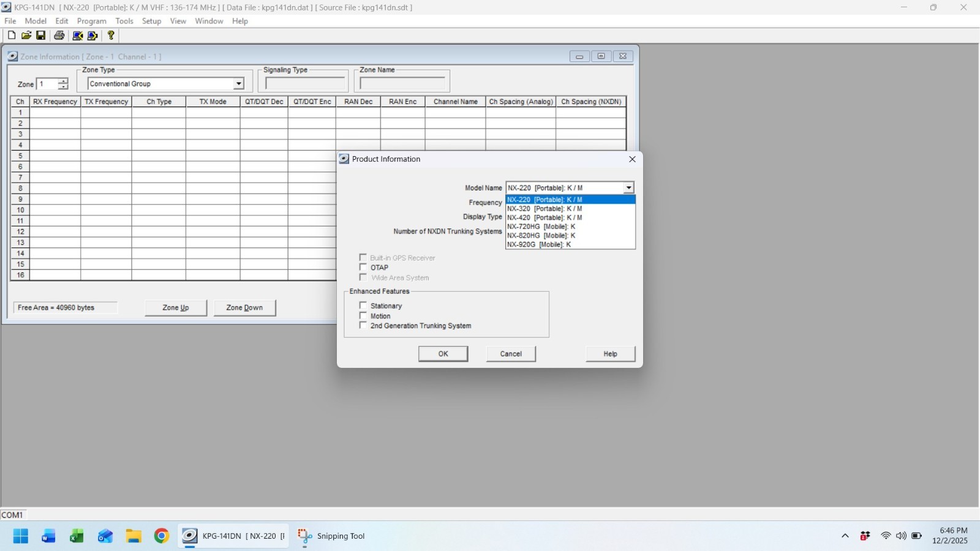This screenshot has height=551, width=980.
Task: Launch Word from the taskbar
Action: click(48, 536)
